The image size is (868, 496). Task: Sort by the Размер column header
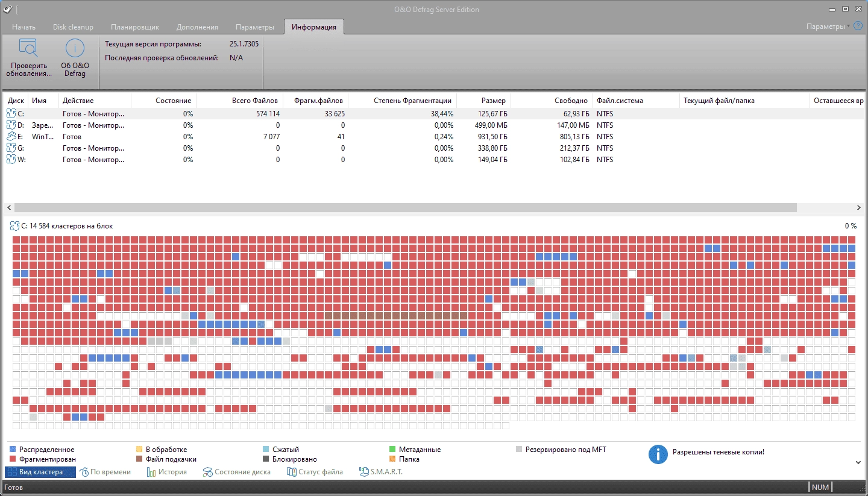pyautogui.click(x=483, y=101)
